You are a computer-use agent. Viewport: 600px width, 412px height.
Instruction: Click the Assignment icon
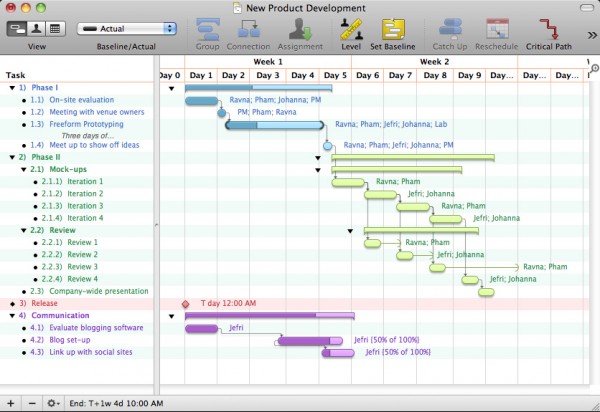tap(300, 29)
